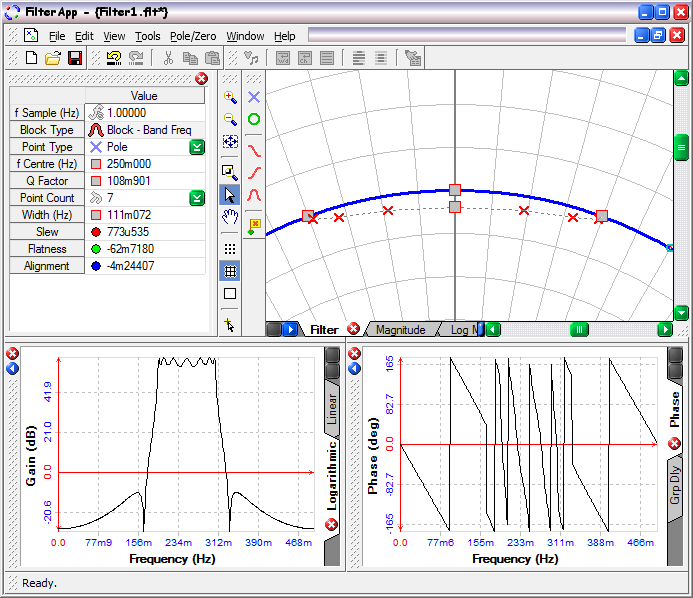Select the empty rectangle no-grid option

coord(230,293)
